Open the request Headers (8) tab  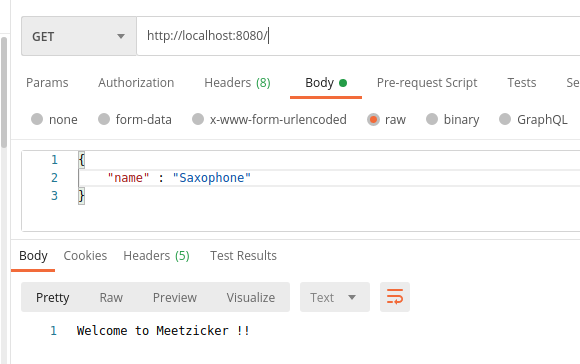pyautogui.click(x=237, y=82)
